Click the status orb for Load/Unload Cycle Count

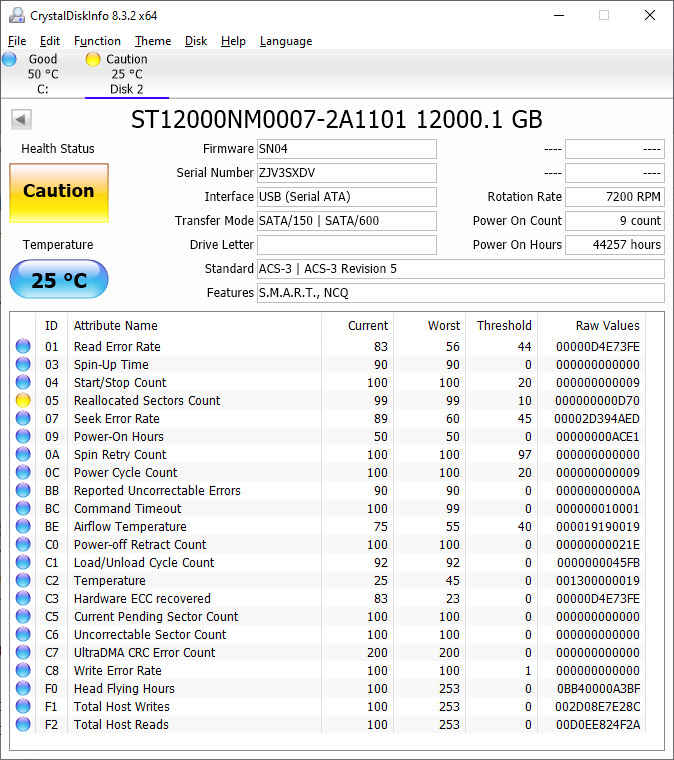[23, 562]
